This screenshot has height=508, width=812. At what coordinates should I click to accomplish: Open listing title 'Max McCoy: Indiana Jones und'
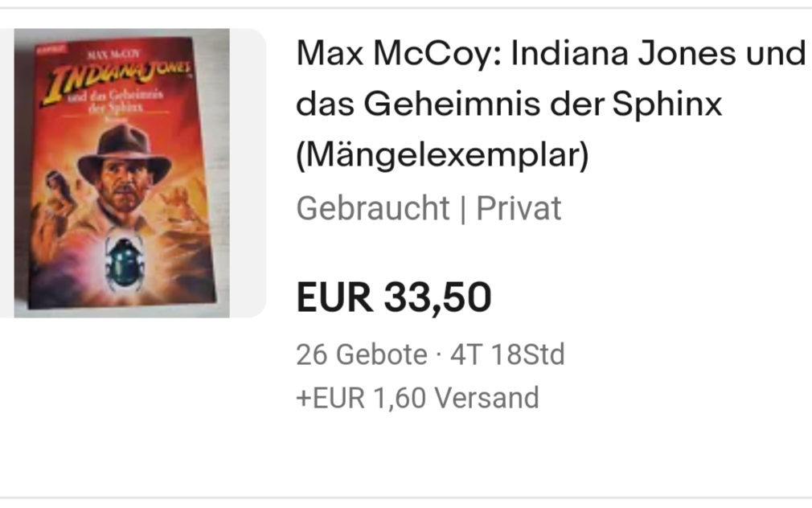pos(551,53)
